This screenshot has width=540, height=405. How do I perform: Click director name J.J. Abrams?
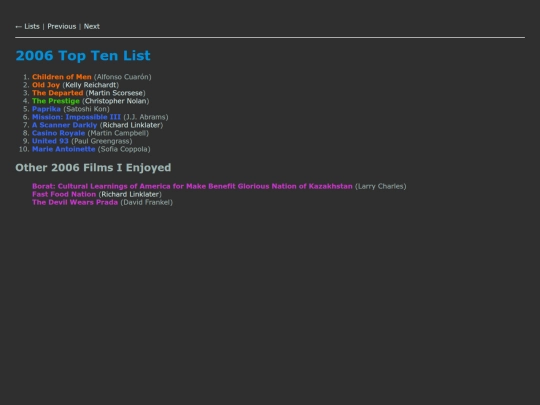(146, 117)
